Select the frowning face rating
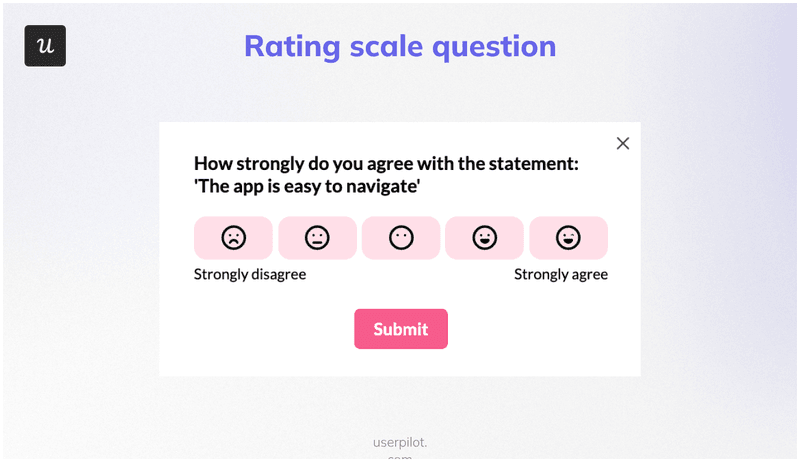800x462 pixels. pyautogui.click(x=233, y=238)
